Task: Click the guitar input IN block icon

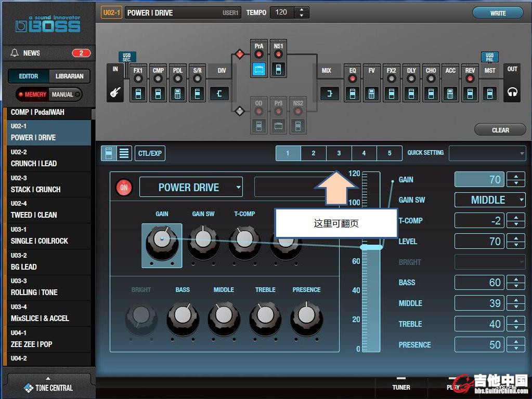Action: (115, 93)
